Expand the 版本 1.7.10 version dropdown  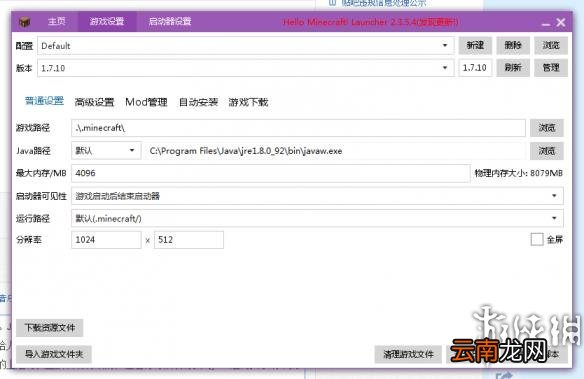tap(245, 68)
